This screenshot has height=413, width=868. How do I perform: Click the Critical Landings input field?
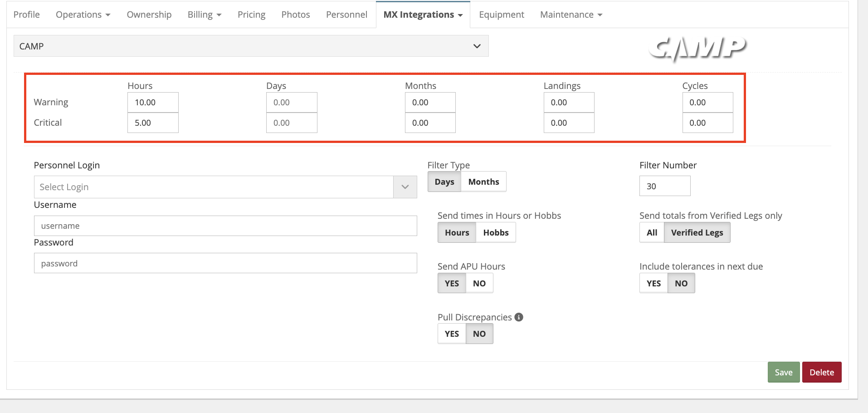(x=569, y=123)
